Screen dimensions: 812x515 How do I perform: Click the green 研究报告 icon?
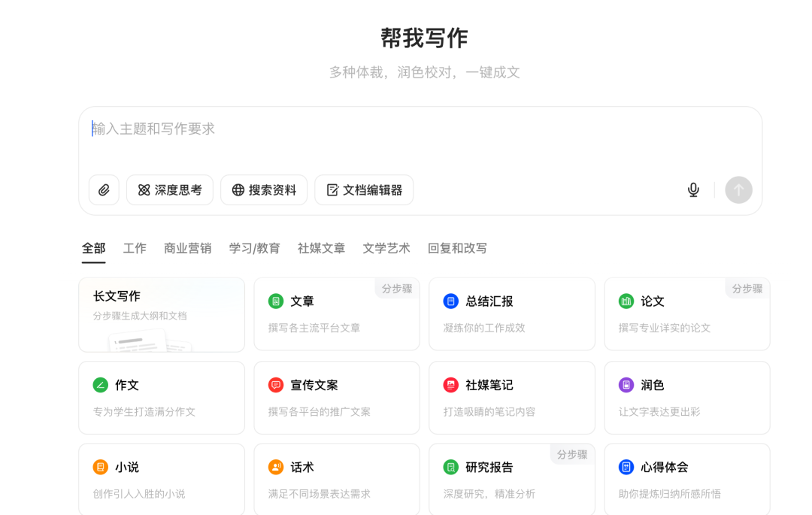(x=451, y=468)
